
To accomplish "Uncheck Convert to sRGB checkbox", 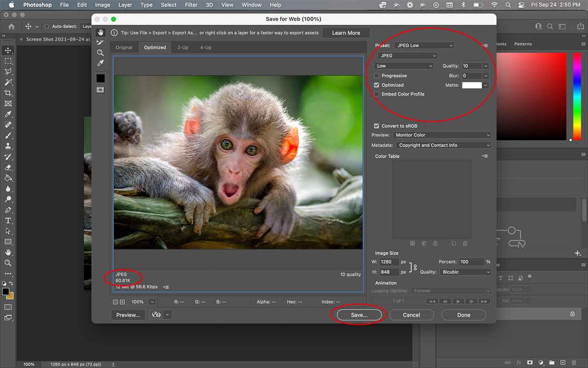I will [377, 126].
